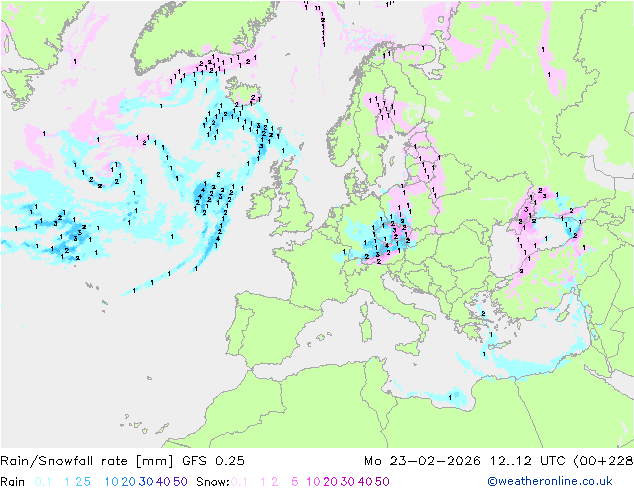Screen dimensions: 634x490
Task: Pick the Rain legend 10 color value
Action: pos(112,482)
